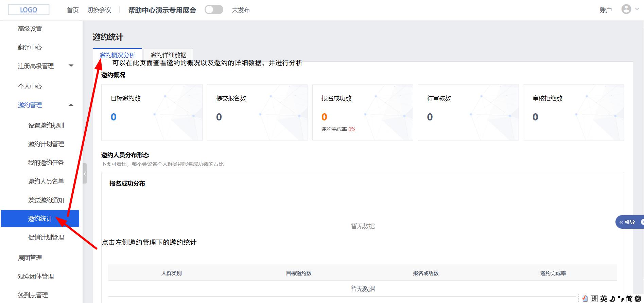Click 切换会议 in top navigation
The height and width of the screenshot is (303, 644).
[x=99, y=10]
